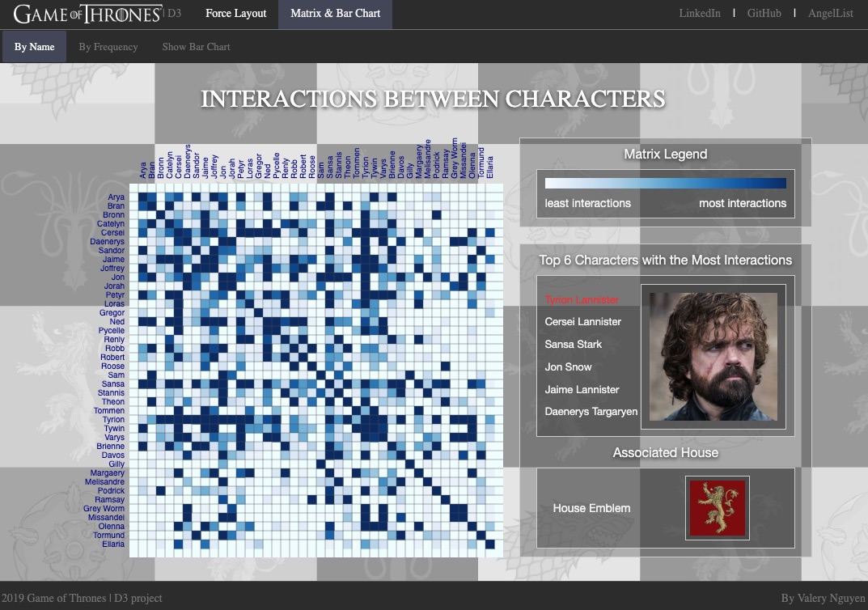Click the Jaime row label
This screenshot has height=610, width=868.
113,259
